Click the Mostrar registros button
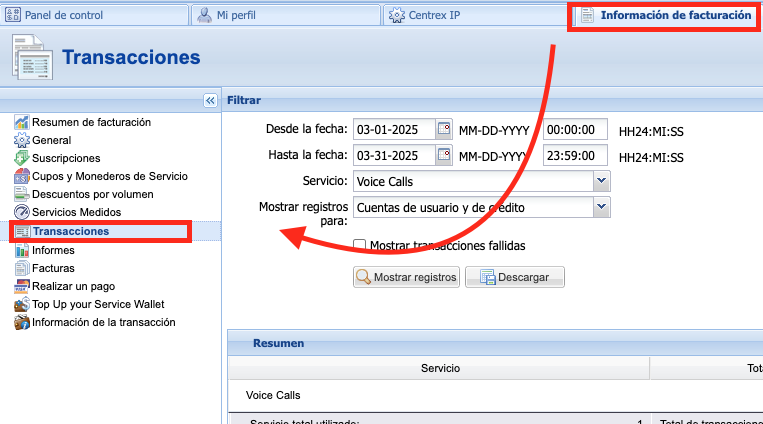This screenshot has width=763, height=424. point(406,277)
